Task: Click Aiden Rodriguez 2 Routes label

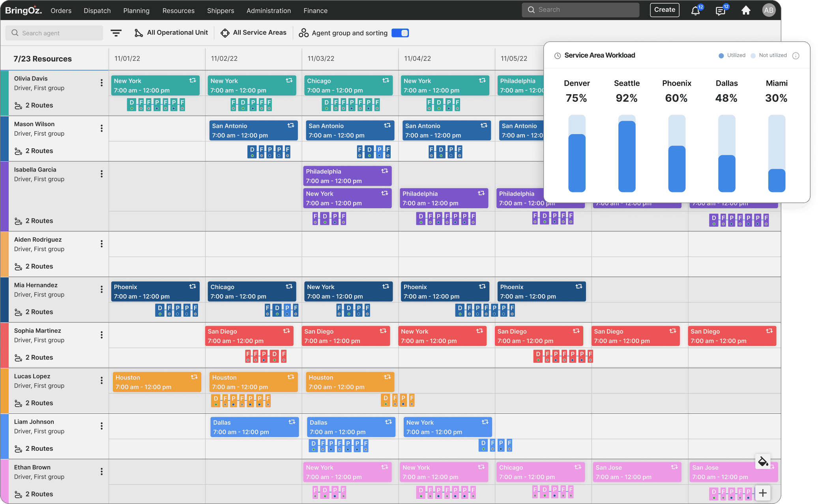Action: (39, 267)
